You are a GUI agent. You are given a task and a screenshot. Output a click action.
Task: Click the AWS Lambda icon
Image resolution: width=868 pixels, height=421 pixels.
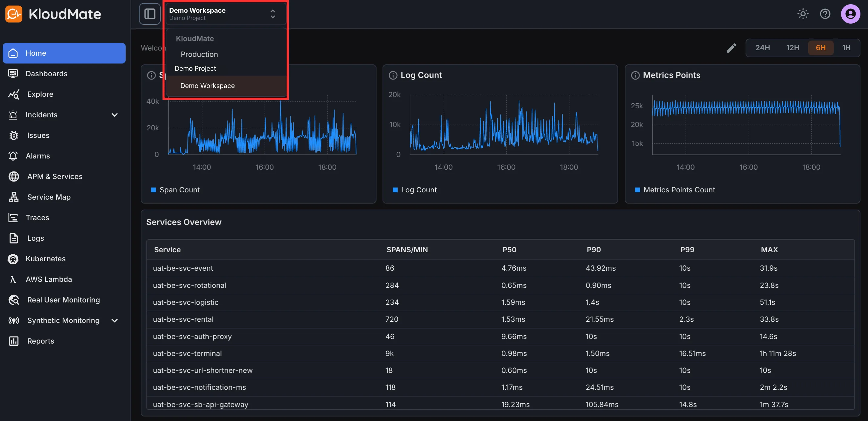[x=13, y=279]
